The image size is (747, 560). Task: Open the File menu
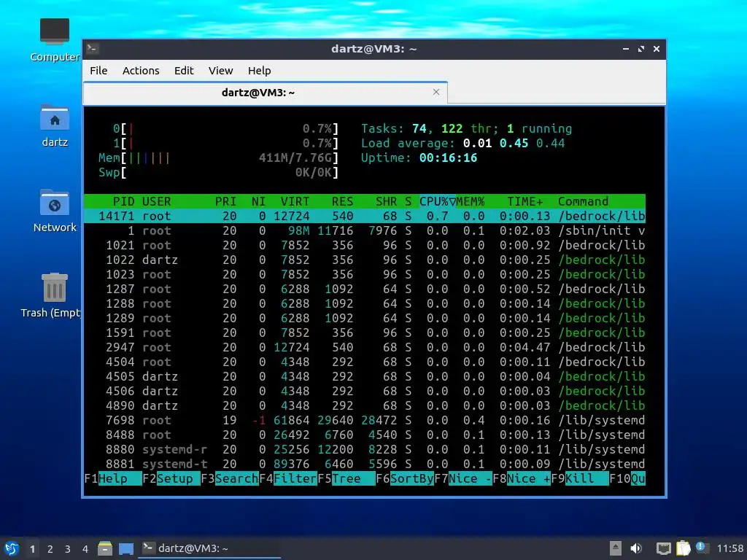coord(98,71)
